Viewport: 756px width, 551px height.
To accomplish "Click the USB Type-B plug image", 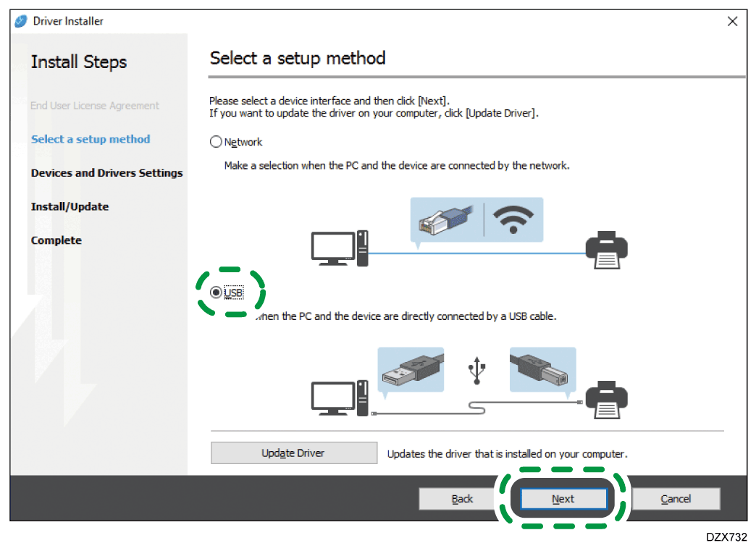I will (542, 369).
